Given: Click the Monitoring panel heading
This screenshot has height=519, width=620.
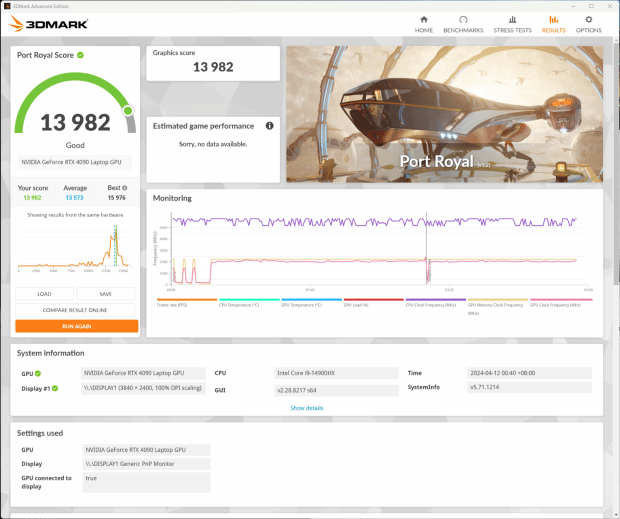Looking at the screenshot, I should 172,198.
